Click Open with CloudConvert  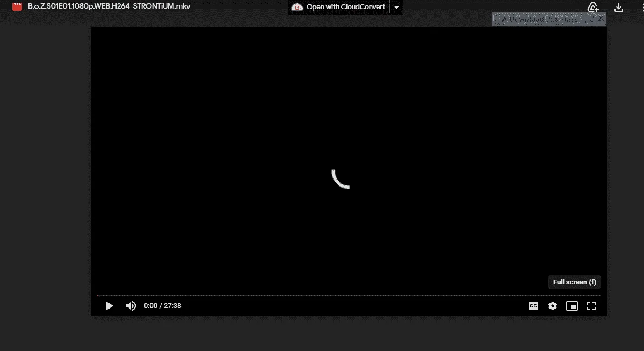click(339, 7)
